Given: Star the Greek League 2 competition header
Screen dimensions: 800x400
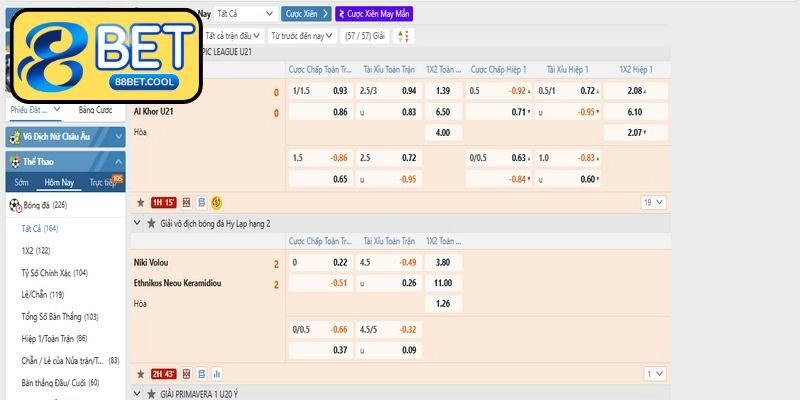Looking at the screenshot, I should click(151, 223).
